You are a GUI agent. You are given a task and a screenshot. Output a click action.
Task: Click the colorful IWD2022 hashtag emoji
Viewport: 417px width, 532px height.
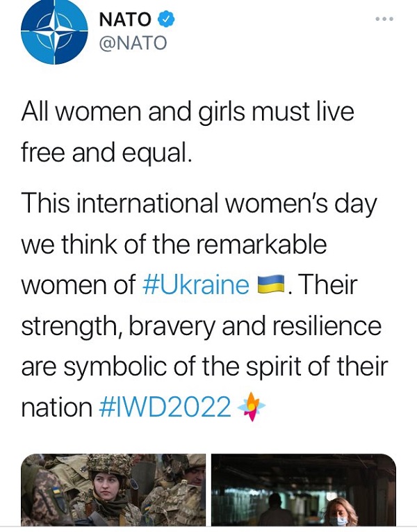tap(252, 407)
